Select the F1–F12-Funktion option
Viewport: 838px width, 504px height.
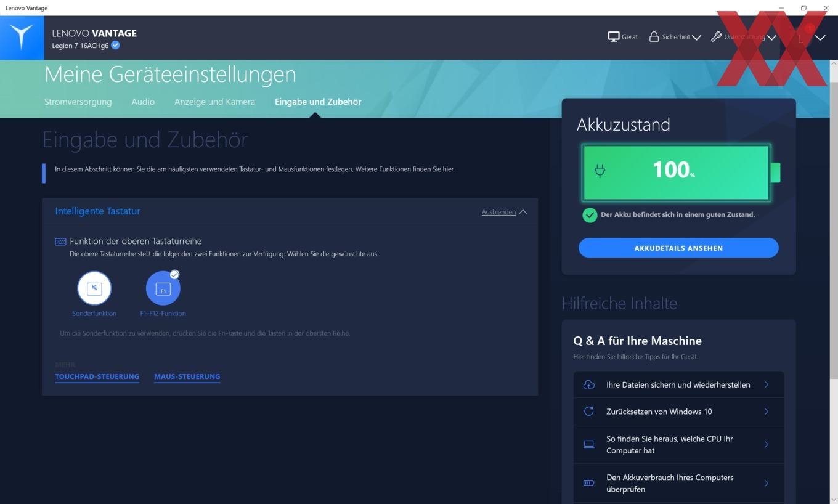coord(163,288)
